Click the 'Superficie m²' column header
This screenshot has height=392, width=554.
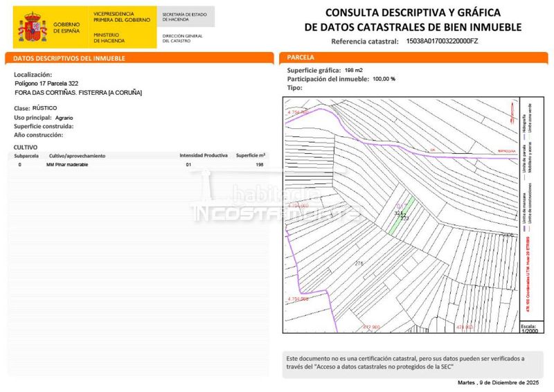[x=251, y=155]
